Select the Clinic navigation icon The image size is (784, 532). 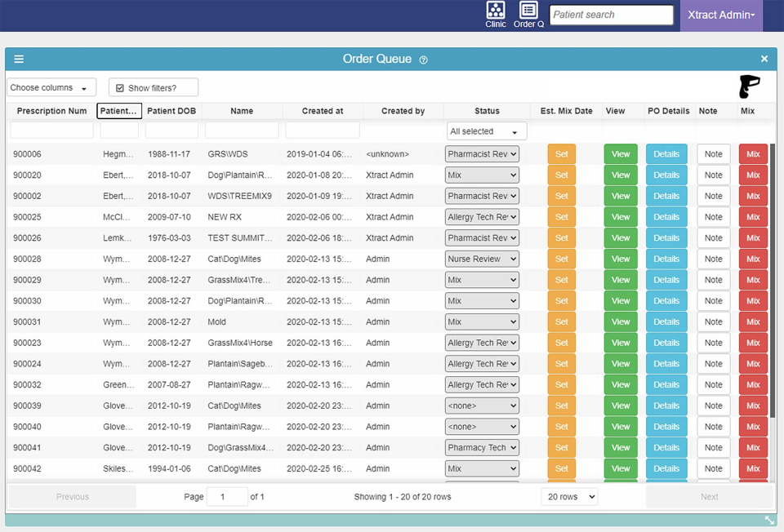[x=495, y=12]
